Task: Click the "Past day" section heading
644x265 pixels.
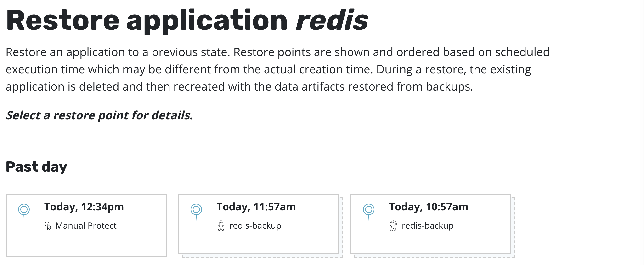Action: pyautogui.click(x=36, y=167)
